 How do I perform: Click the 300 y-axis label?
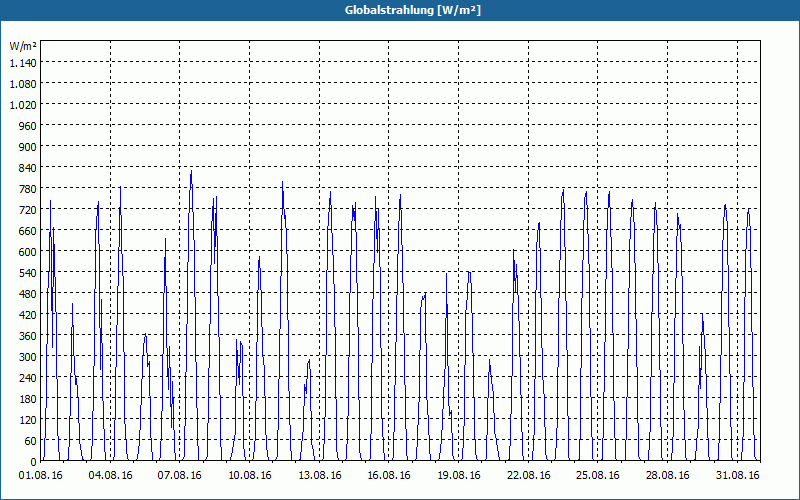pyautogui.click(x=28, y=357)
